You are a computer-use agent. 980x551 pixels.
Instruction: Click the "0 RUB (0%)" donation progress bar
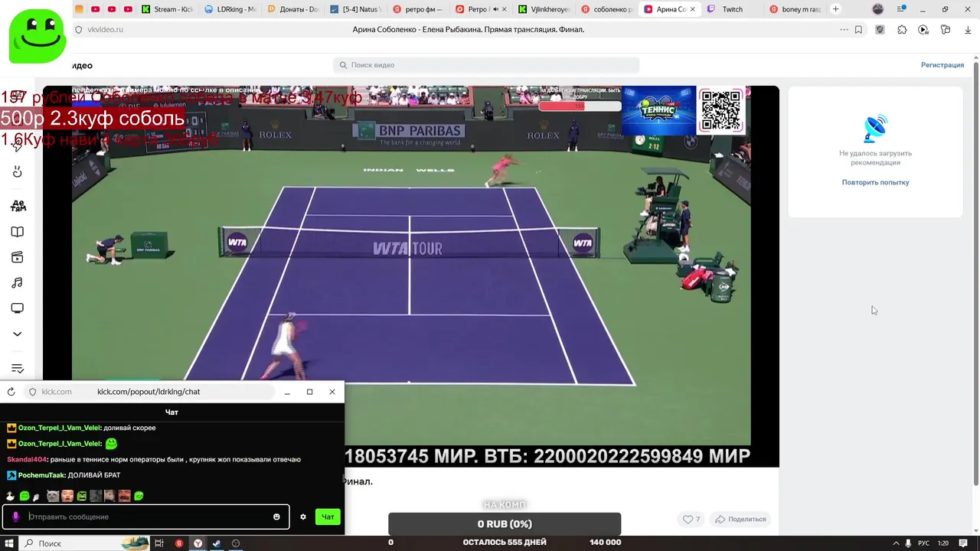pos(505,524)
